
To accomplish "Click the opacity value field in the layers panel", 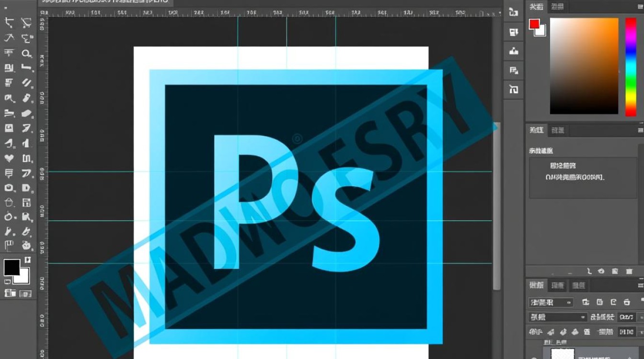I will click(627, 317).
